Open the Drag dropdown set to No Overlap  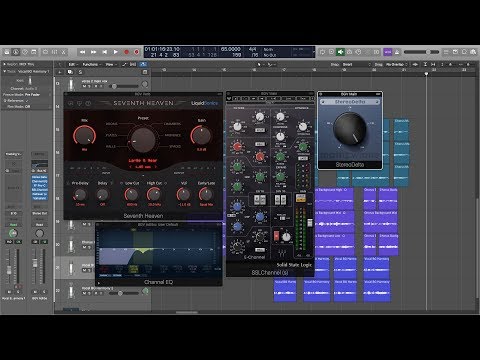397,64
